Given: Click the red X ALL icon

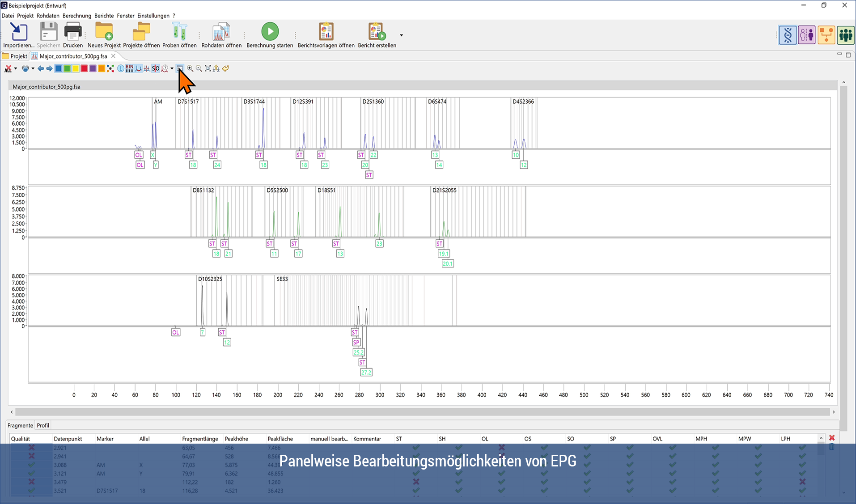Looking at the screenshot, I should coord(8,68).
